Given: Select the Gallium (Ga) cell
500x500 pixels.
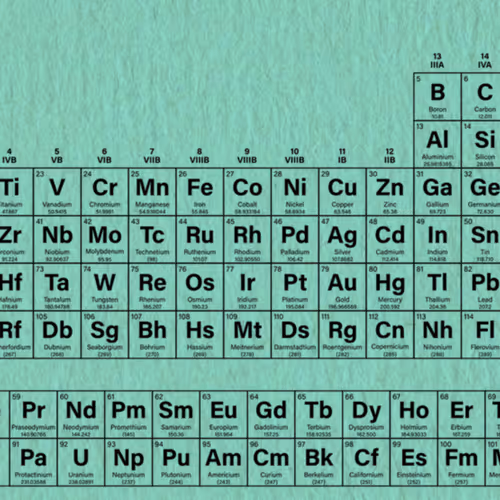Looking at the screenshot, I should pyautogui.click(x=438, y=192).
